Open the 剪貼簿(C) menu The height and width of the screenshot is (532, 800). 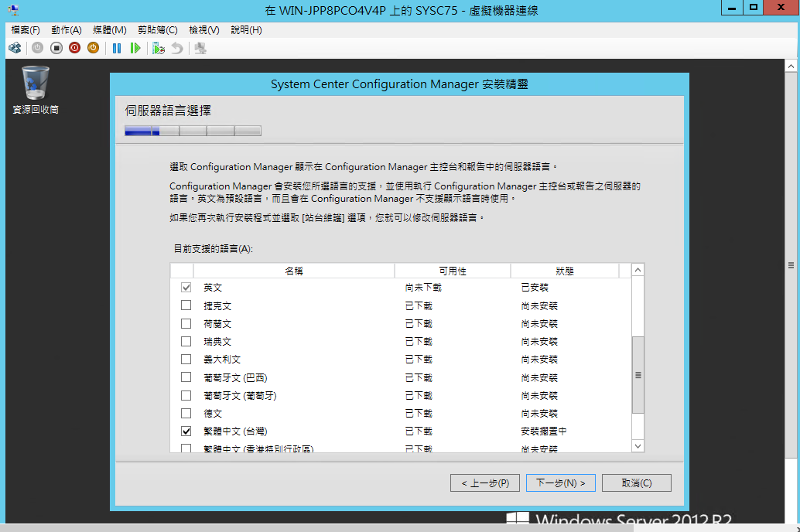pyautogui.click(x=158, y=30)
